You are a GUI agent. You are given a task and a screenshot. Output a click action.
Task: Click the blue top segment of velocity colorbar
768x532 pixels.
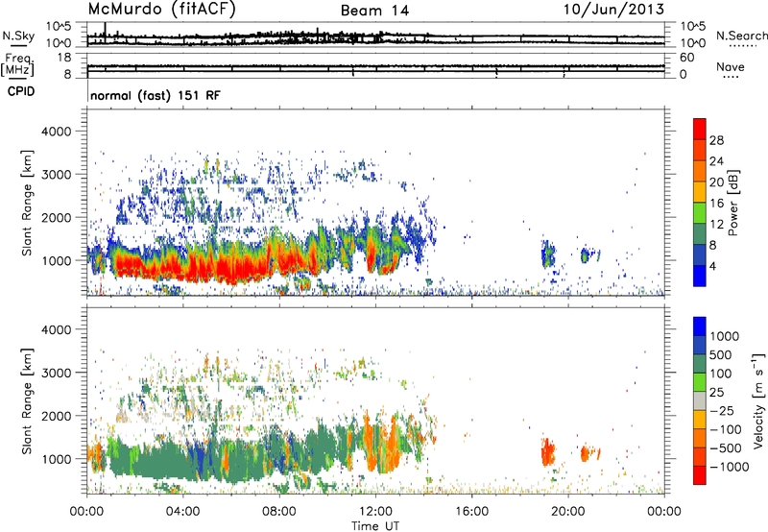[x=700, y=326]
